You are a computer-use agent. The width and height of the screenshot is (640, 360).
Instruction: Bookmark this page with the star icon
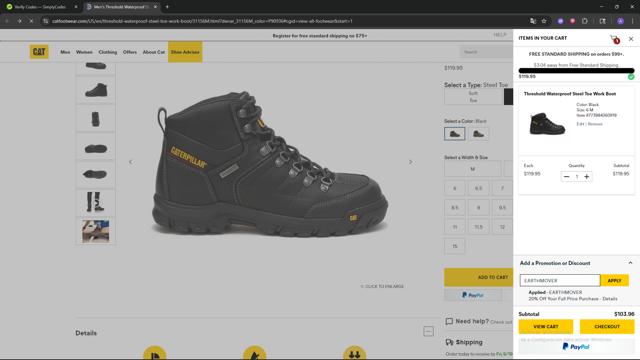click(x=544, y=21)
